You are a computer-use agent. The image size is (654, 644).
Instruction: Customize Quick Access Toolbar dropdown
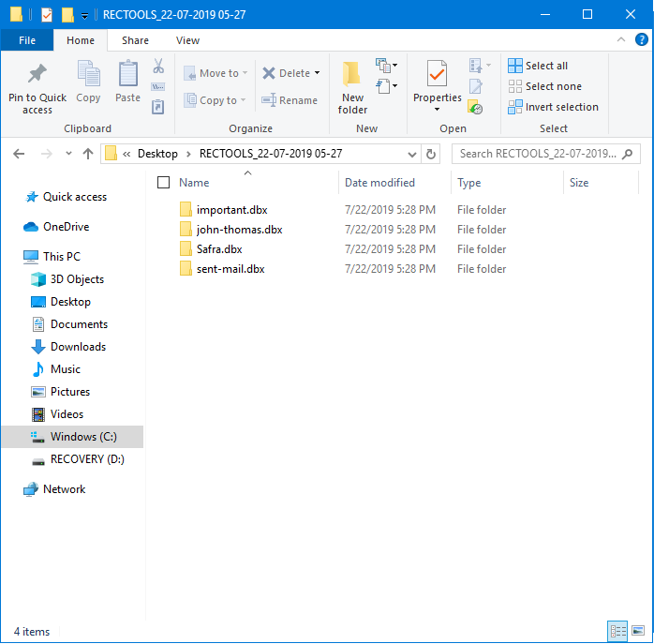point(84,16)
